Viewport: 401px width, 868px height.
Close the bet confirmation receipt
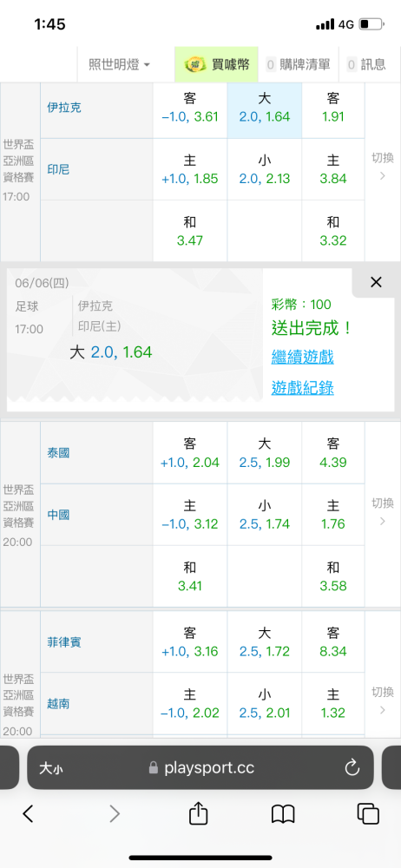pos(376,282)
